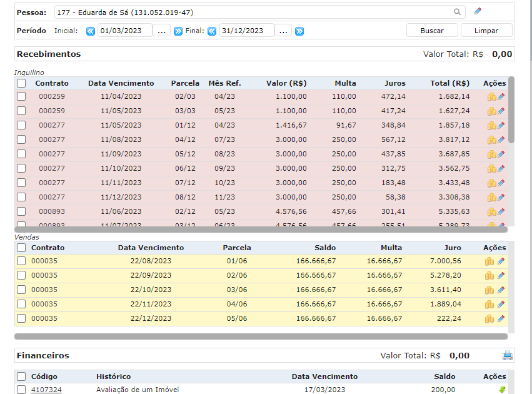The height and width of the screenshot is (394, 532).
Task: Click Saldo column header in Vendas table
Action: tap(325, 248)
